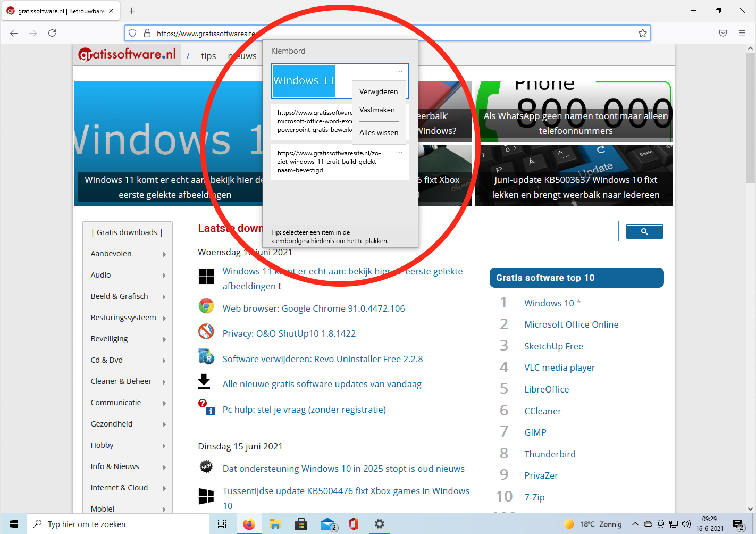Open Firefox from the taskbar
Viewport: 756px width, 534px height.
[x=249, y=524]
